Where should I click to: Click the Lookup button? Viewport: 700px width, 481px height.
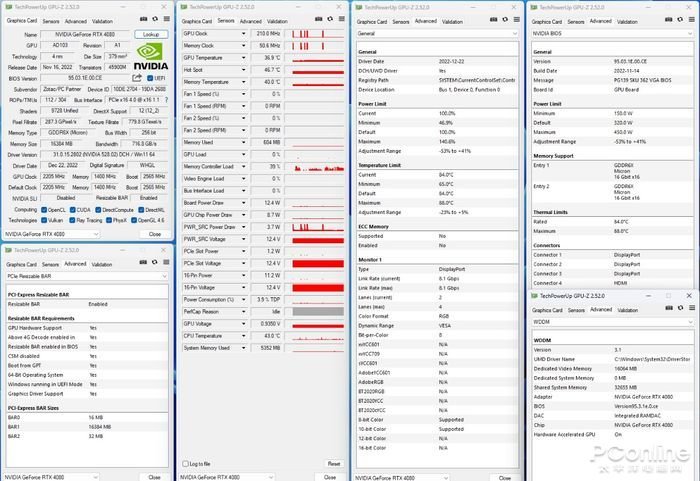click(x=151, y=34)
